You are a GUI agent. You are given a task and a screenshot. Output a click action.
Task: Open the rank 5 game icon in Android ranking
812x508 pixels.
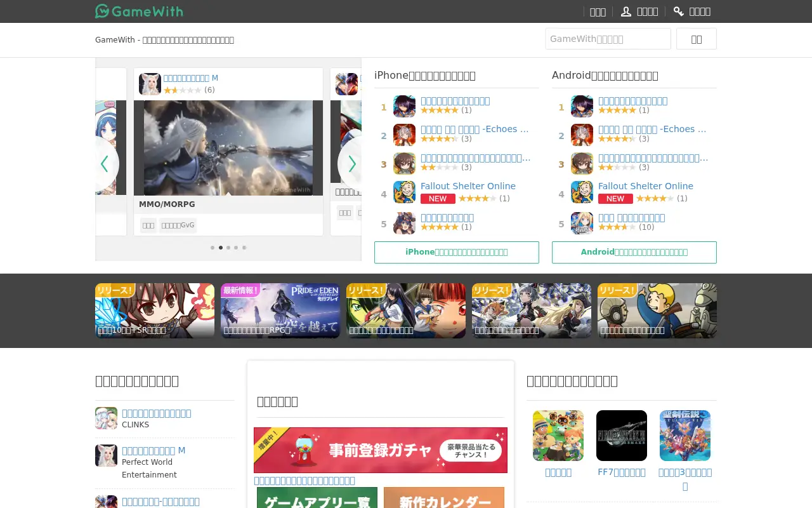click(582, 223)
